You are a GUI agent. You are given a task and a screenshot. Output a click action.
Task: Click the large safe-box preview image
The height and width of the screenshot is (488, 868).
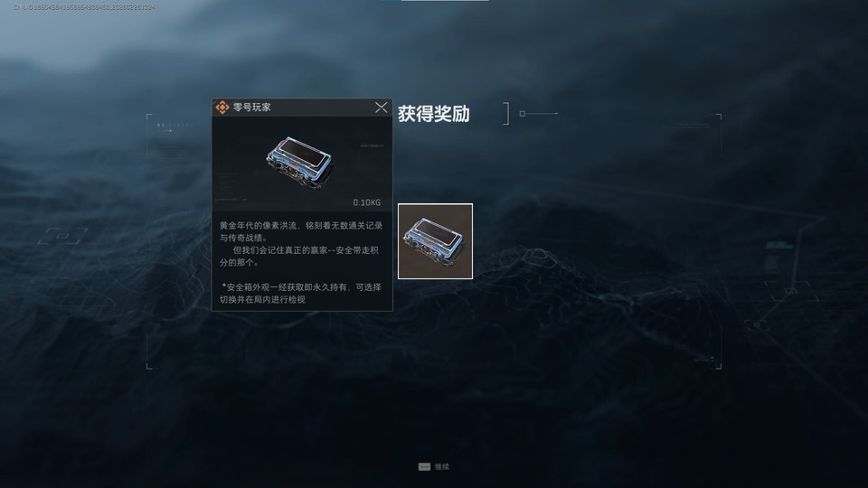[301, 164]
